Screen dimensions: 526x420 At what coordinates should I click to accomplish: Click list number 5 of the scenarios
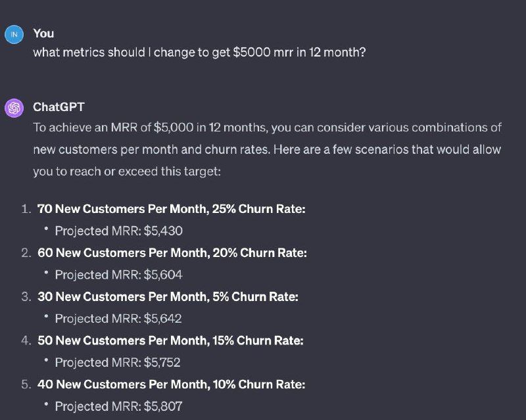pos(26,385)
